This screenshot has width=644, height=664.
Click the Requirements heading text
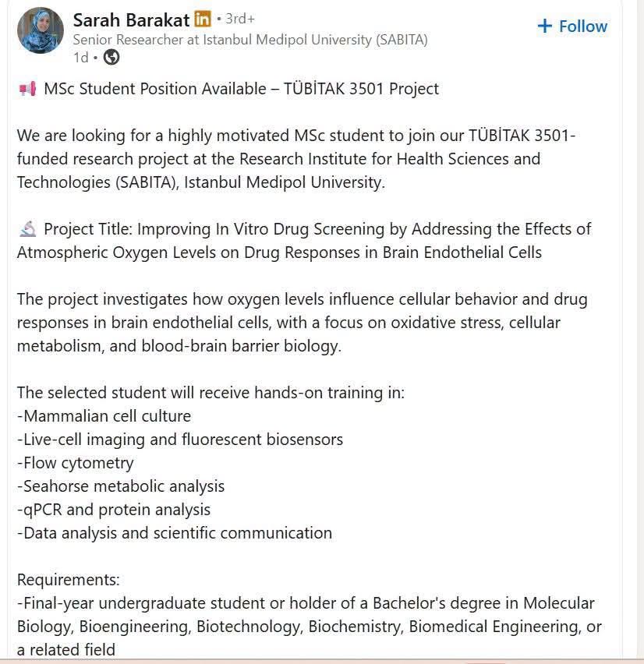coord(68,579)
